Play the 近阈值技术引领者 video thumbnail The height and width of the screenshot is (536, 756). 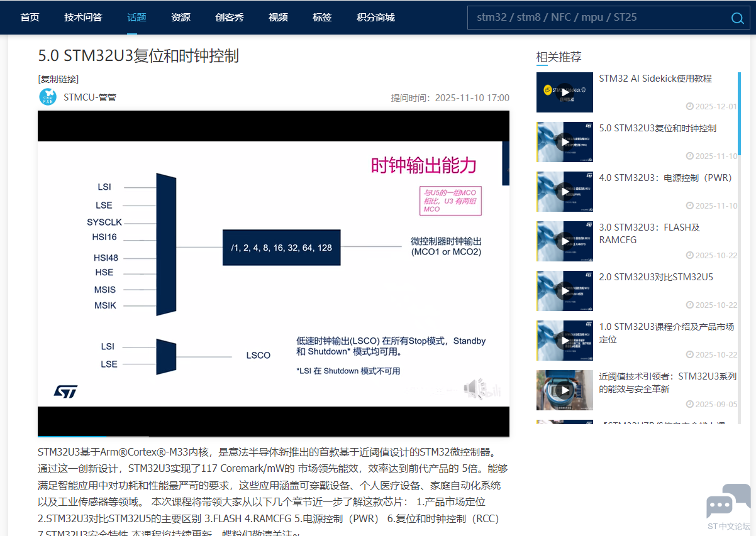[x=565, y=390]
